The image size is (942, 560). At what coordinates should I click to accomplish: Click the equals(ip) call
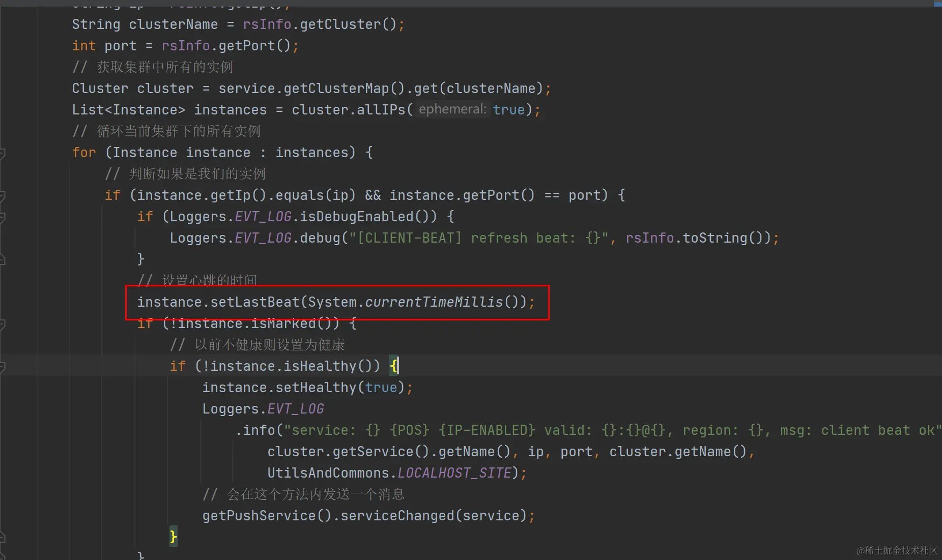click(x=316, y=195)
